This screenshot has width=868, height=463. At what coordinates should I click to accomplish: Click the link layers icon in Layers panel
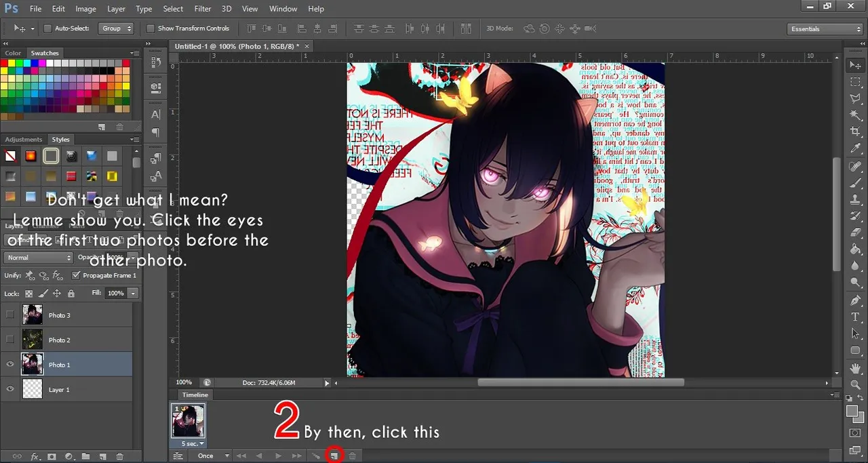tap(18, 457)
